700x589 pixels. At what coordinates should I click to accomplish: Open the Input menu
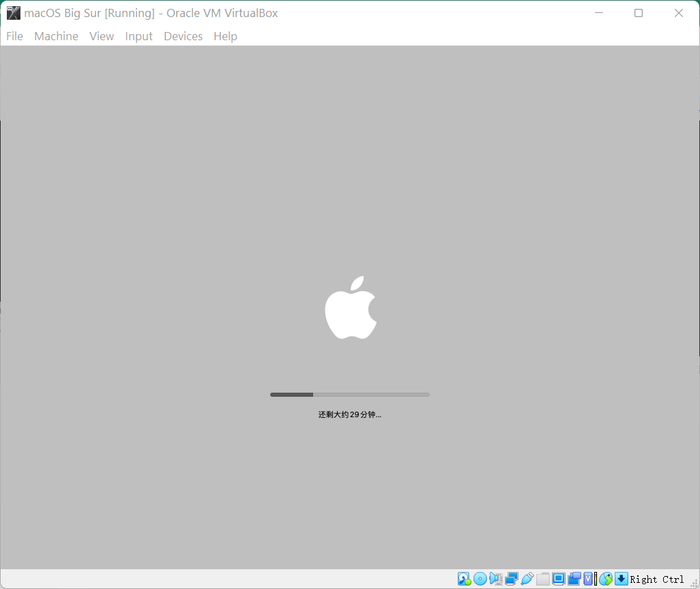(x=138, y=36)
